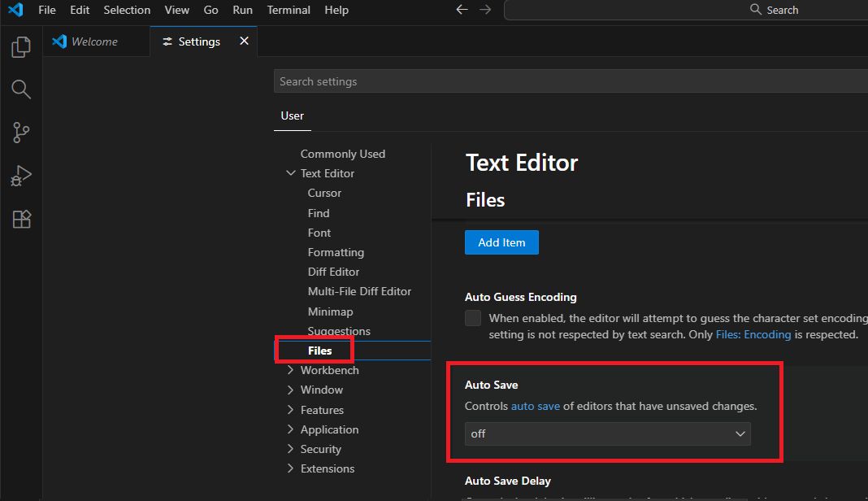Open the Terminal menu

(x=289, y=10)
